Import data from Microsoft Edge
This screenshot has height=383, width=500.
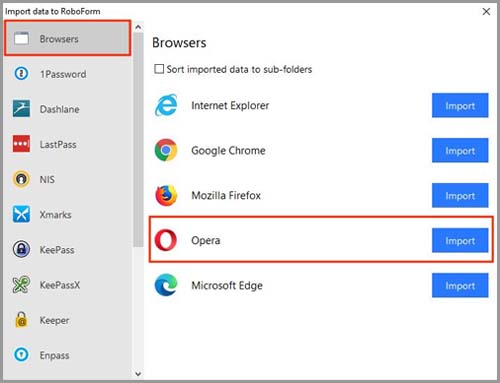pos(460,286)
